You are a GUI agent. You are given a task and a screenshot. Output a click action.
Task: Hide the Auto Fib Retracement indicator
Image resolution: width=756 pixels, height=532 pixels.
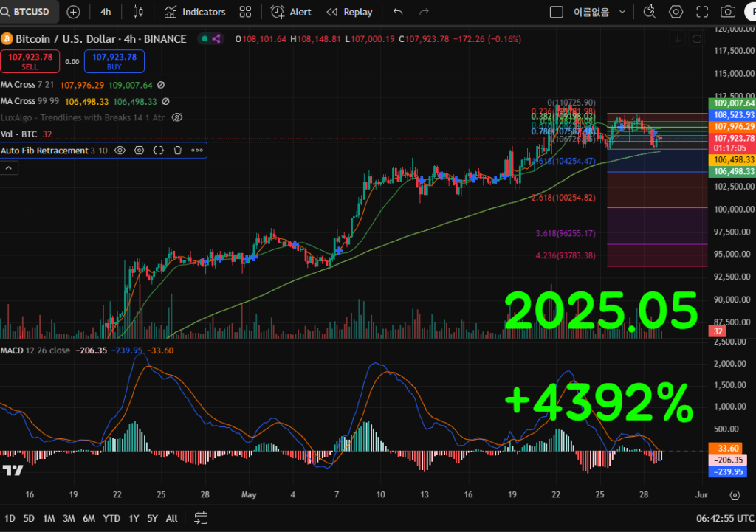coord(120,151)
